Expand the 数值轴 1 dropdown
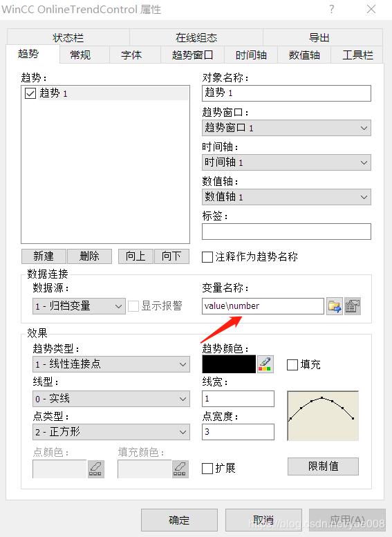Viewport: 392px width, 537px height. (x=286, y=197)
